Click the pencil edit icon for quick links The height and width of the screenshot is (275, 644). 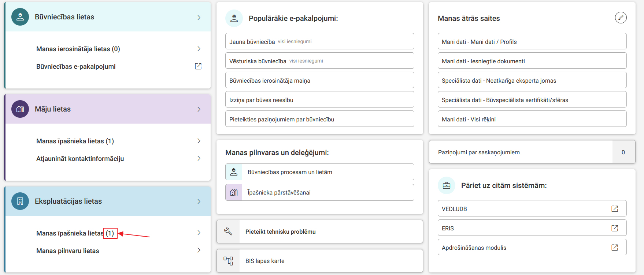point(621,18)
